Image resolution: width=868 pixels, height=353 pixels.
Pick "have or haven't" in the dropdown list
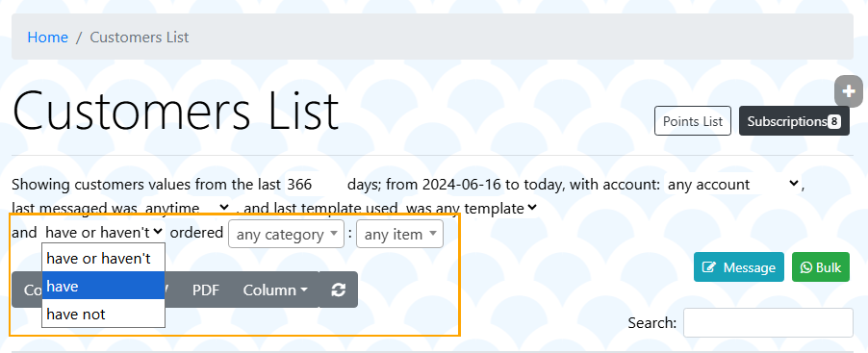coord(104,258)
